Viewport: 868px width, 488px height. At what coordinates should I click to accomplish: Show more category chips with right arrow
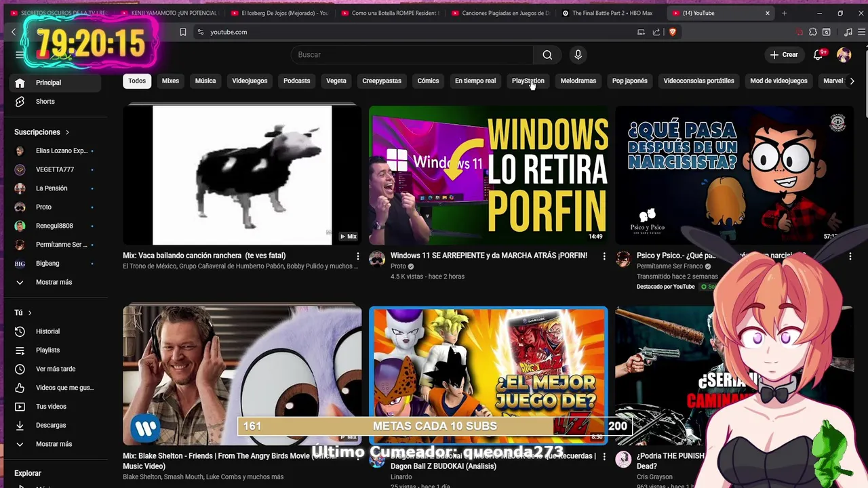click(x=852, y=81)
